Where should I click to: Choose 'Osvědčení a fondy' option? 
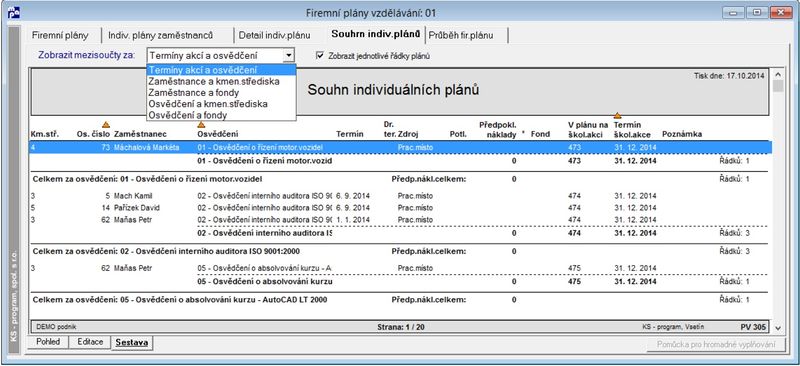(x=221, y=115)
